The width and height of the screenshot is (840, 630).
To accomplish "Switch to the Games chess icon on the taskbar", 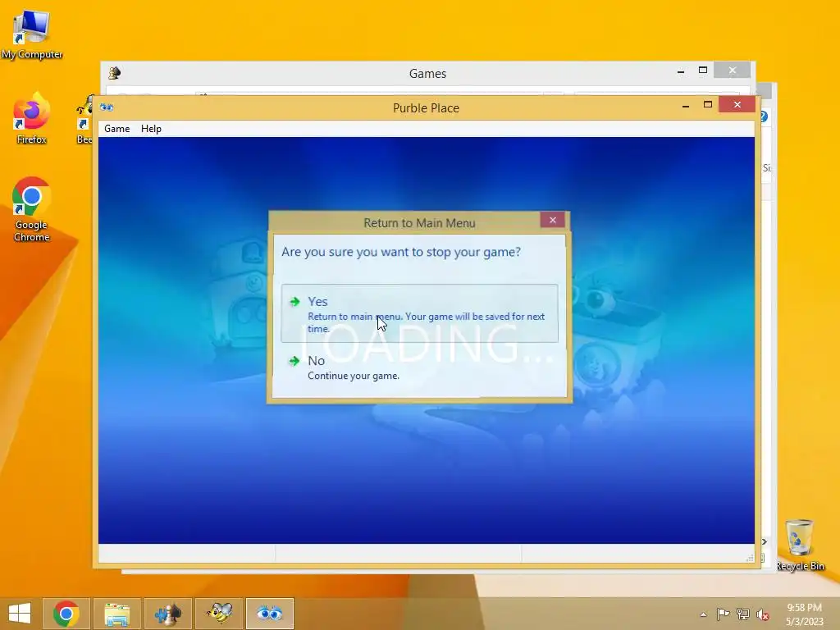I will [x=167, y=614].
